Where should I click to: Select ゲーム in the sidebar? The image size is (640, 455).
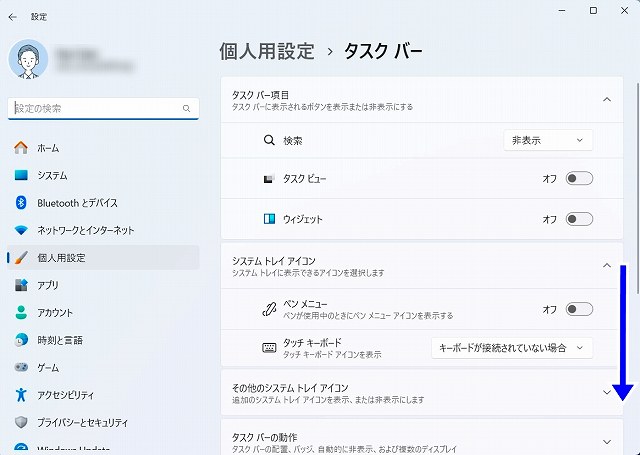pos(48,367)
